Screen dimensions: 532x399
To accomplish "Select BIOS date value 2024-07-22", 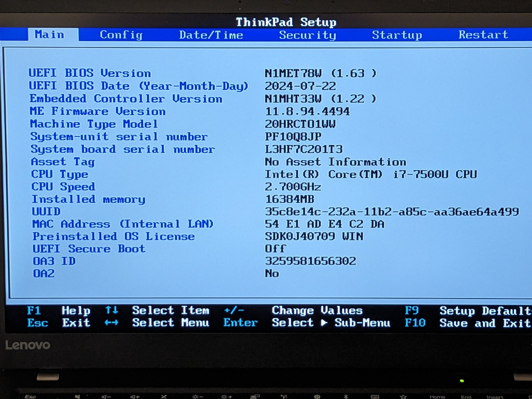I will pyautogui.click(x=300, y=86).
